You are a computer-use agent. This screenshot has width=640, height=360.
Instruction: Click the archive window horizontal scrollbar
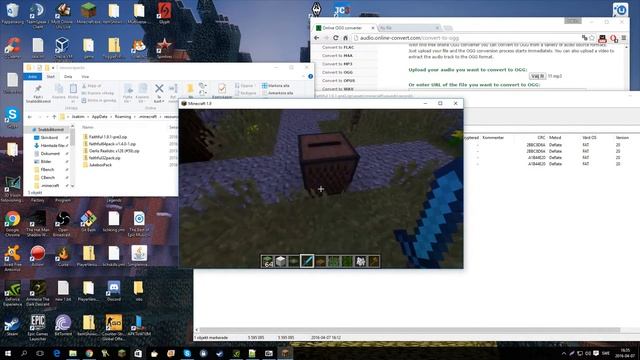(409, 330)
